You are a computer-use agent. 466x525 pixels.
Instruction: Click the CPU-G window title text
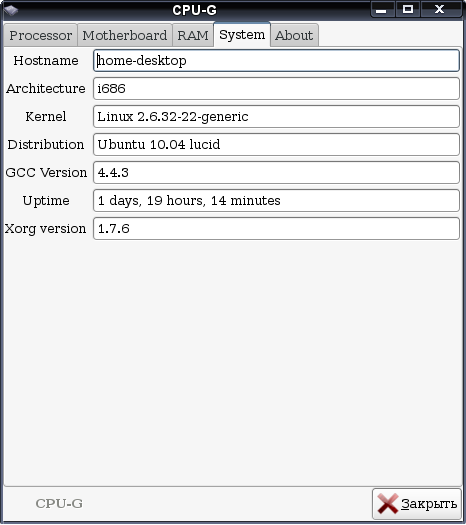(x=195, y=10)
